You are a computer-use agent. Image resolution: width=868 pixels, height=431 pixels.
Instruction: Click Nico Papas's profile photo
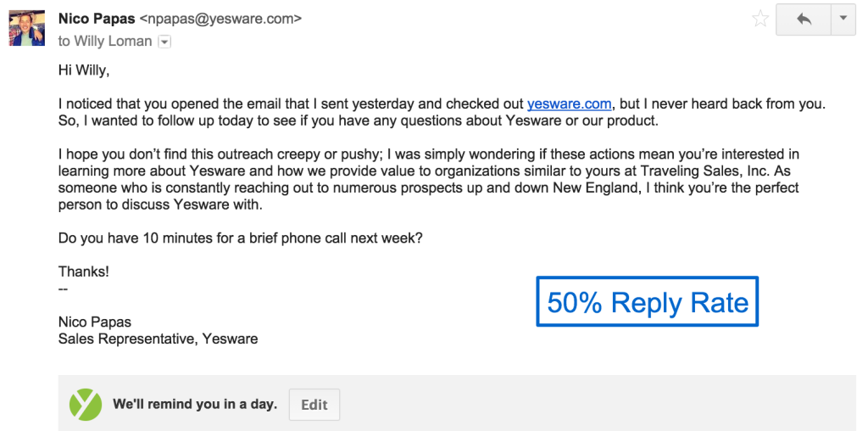(x=26, y=28)
